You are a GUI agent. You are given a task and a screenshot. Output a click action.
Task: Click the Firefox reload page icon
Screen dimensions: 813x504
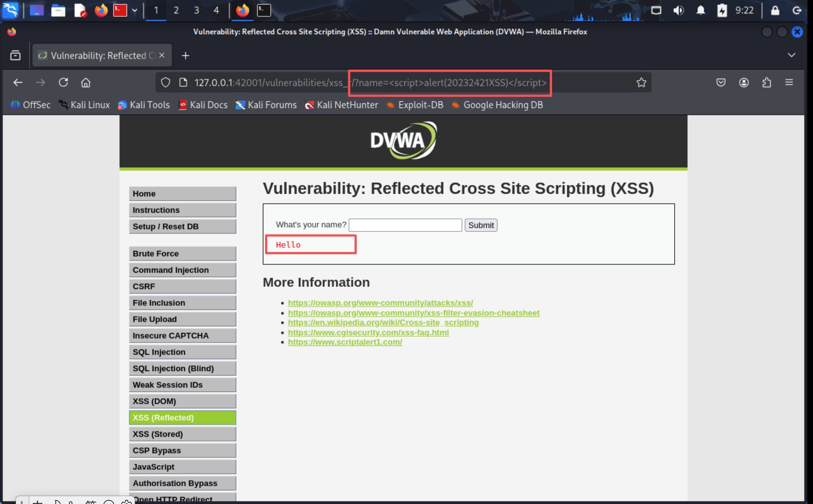point(63,82)
